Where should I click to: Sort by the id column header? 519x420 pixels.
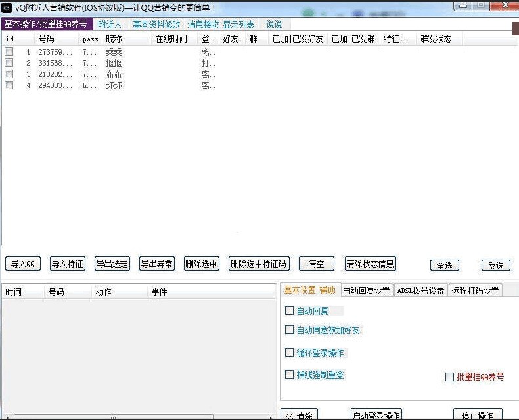[x=18, y=39]
